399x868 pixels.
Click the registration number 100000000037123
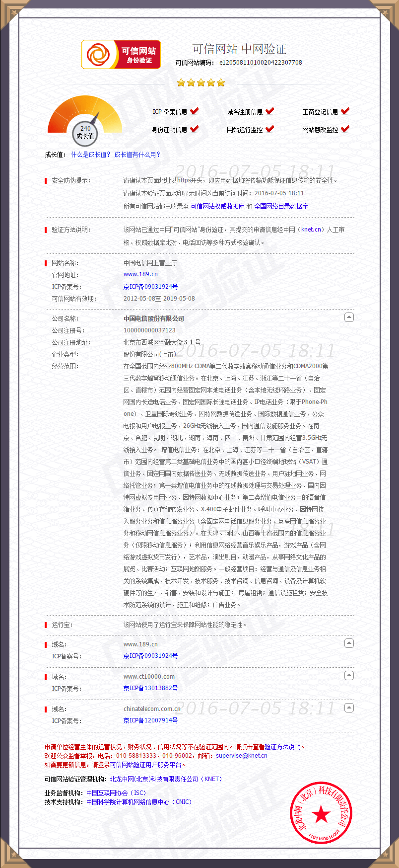pos(149,330)
